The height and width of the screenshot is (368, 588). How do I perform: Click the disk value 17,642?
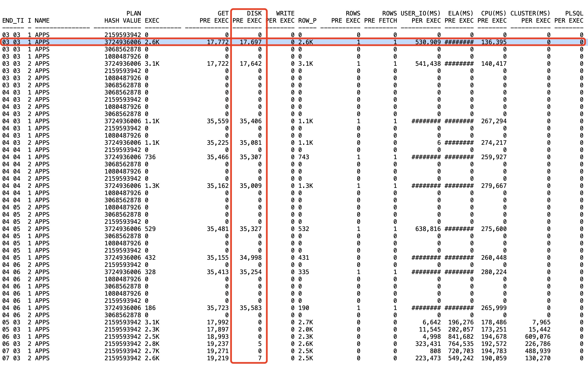pos(251,64)
